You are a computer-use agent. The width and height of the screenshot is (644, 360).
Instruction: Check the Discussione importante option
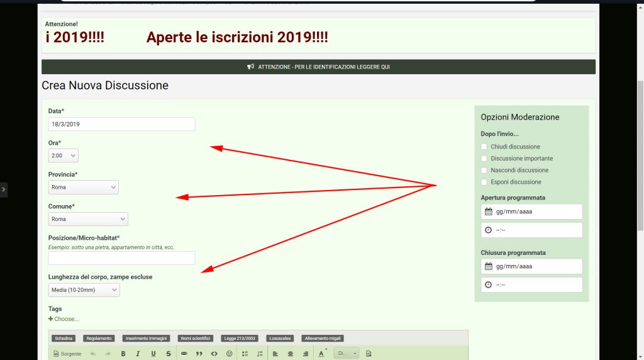pyautogui.click(x=484, y=159)
